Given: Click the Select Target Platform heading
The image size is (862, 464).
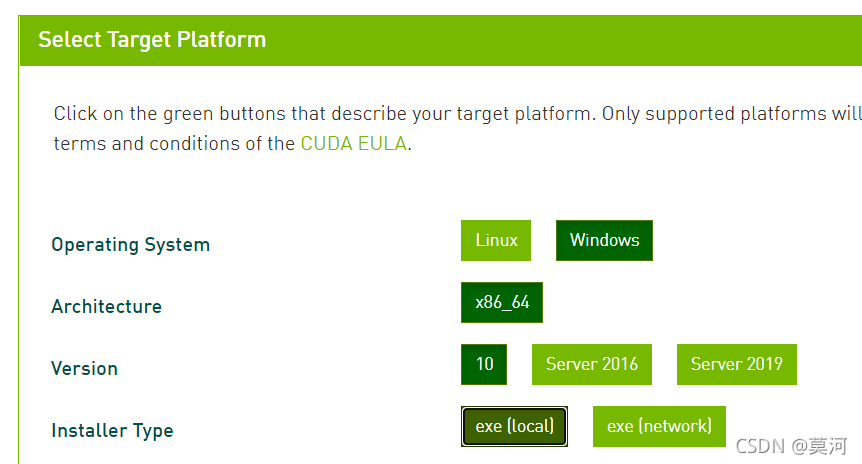Looking at the screenshot, I should point(152,40).
